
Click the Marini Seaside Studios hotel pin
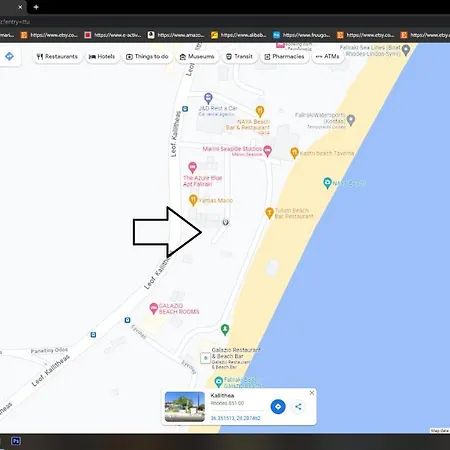pos(267,151)
